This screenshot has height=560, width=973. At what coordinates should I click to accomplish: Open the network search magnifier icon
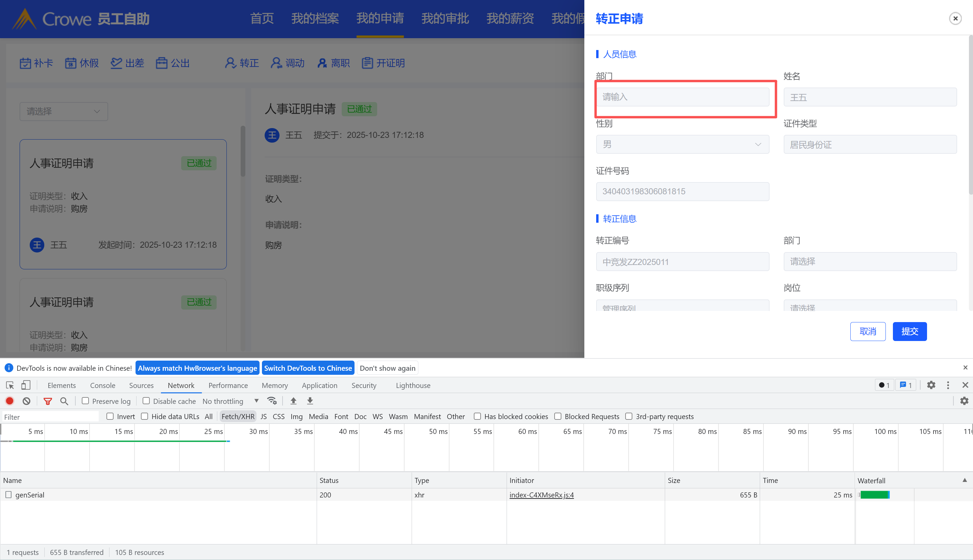64,401
